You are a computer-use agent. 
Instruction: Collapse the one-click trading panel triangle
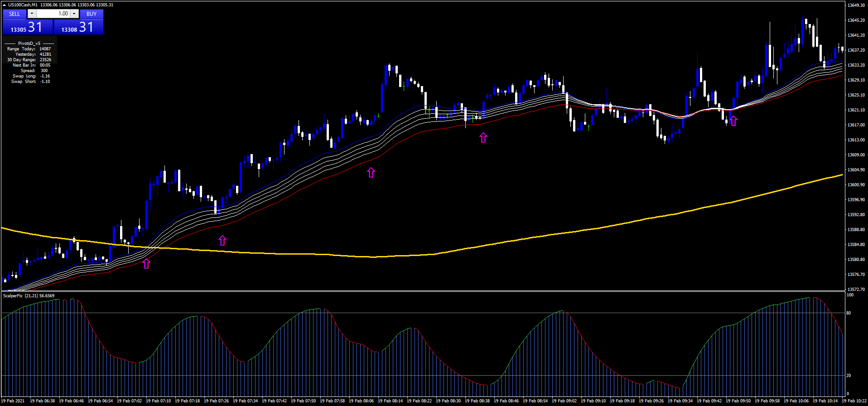click(5, 5)
